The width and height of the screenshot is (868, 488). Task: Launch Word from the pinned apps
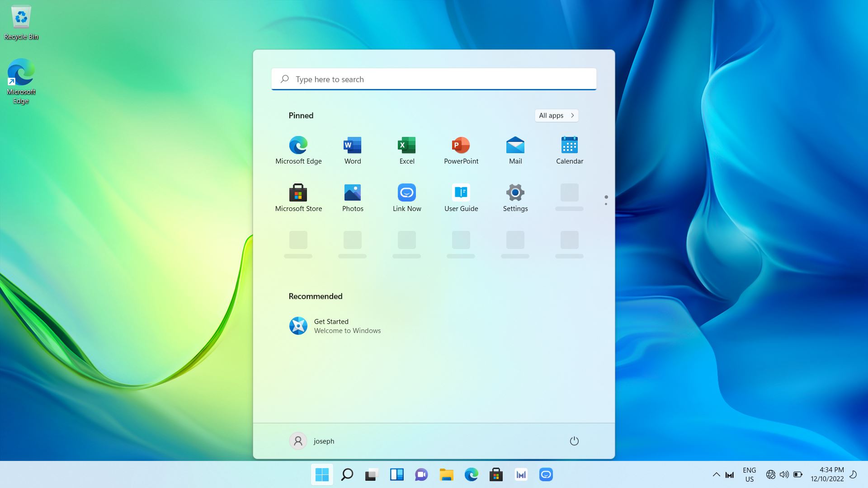pos(353,150)
